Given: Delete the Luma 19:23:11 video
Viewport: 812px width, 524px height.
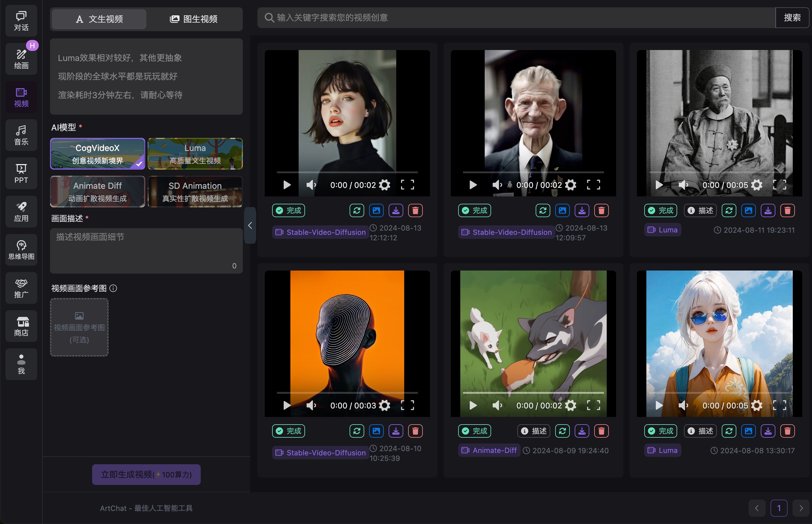Looking at the screenshot, I should click(x=788, y=210).
